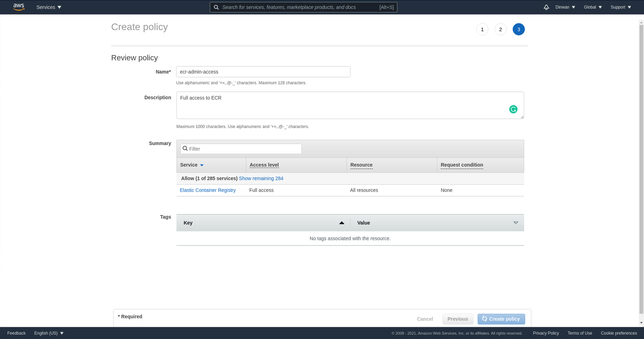The width and height of the screenshot is (644, 339).
Task: Click the policy Name input field
Action: click(x=263, y=72)
